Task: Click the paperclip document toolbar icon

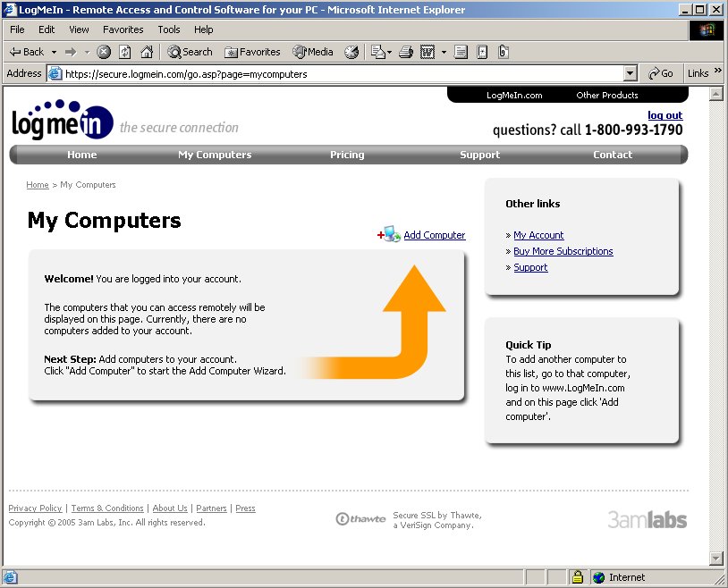Action: click(504, 52)
